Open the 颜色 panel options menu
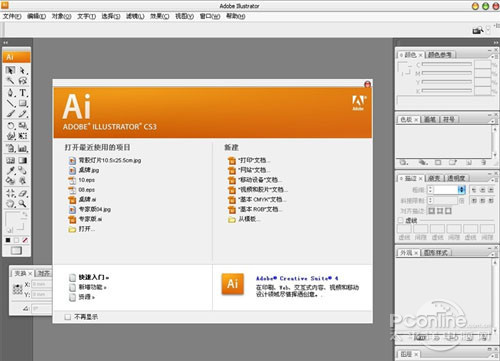The image size is (500, 361). (494, 56)
